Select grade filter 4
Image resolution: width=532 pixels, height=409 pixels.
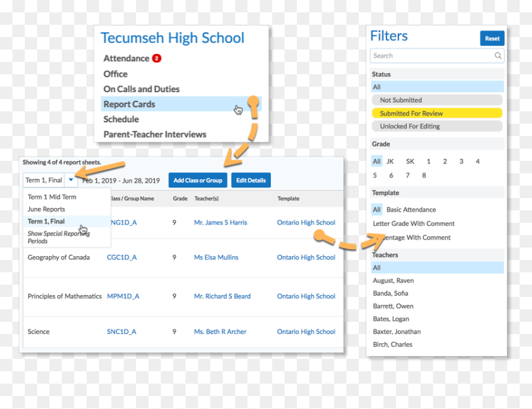pyautogui.click(x=478, y=161)
